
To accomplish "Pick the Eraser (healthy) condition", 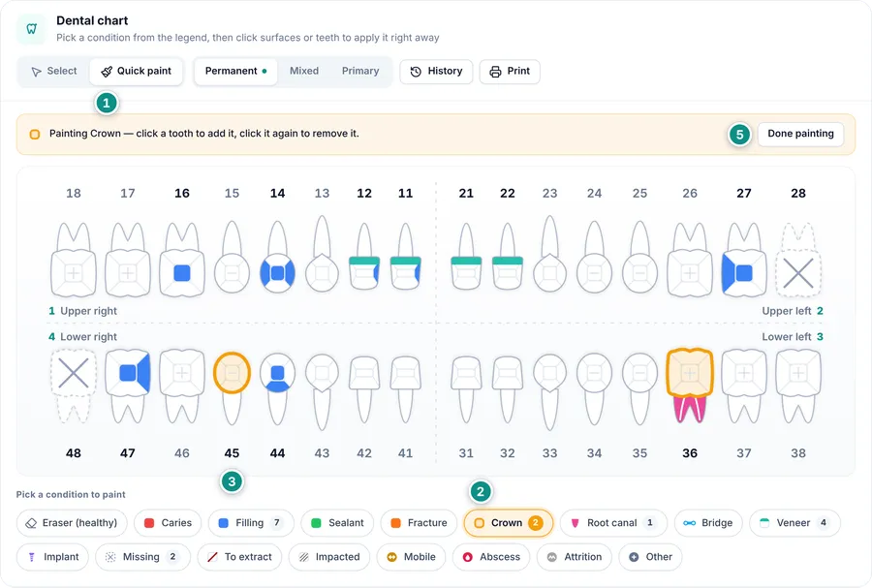I will pos(72,523).
